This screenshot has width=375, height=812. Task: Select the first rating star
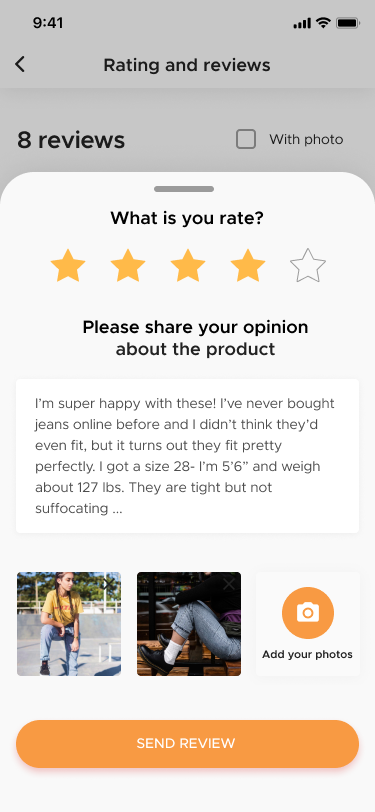[x=68, y=265]
